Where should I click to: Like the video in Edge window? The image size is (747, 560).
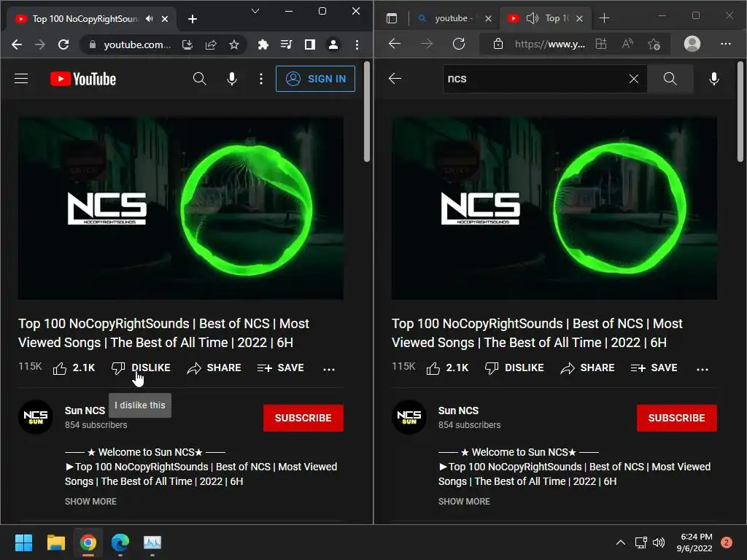click(447, 367)
